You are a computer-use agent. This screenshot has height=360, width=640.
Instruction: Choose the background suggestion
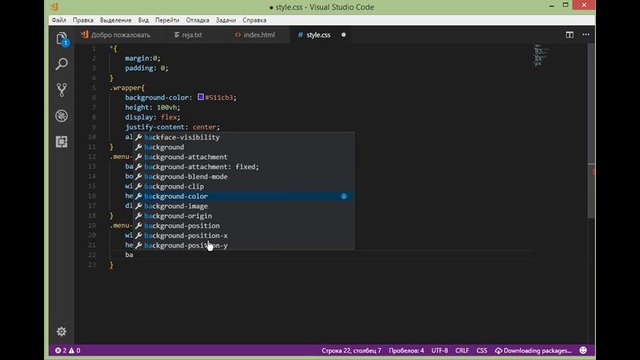pos(244,147)
